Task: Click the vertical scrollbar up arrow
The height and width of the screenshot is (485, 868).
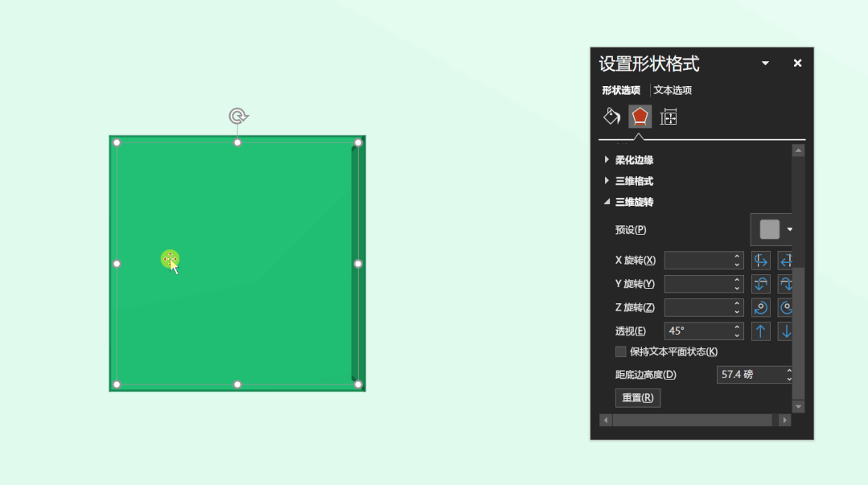Action: 798,150
